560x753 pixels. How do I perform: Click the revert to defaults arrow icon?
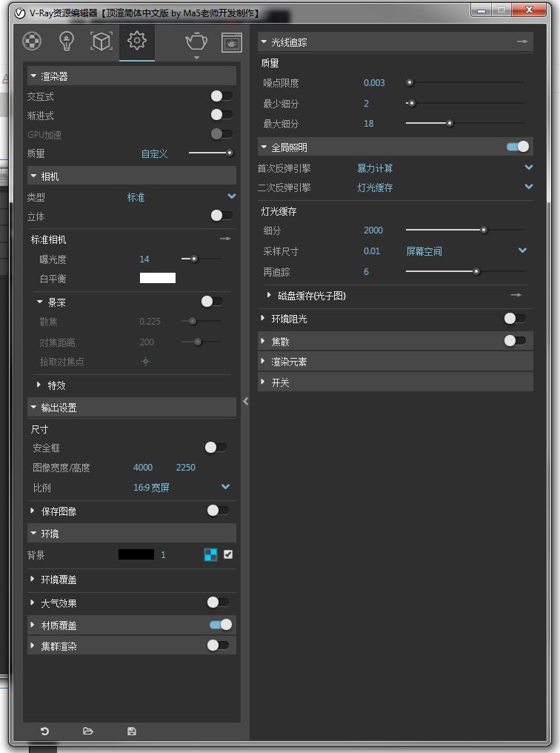point(44,731)
